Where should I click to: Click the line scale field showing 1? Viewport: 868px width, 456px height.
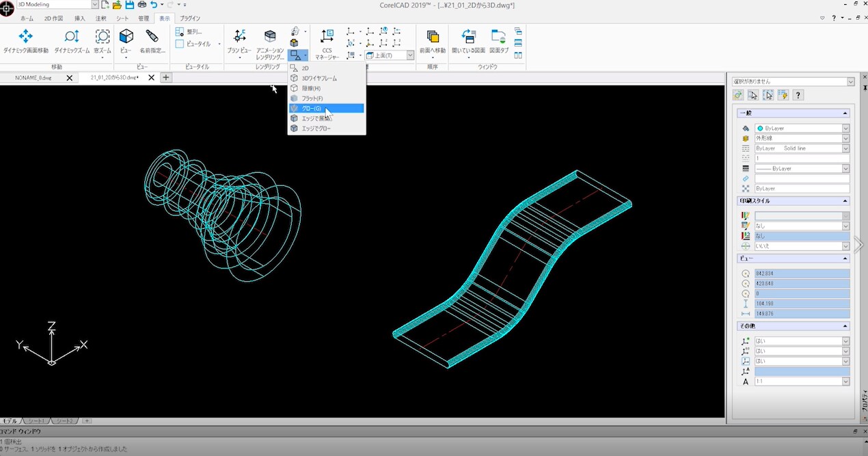(x=802, y=158)
